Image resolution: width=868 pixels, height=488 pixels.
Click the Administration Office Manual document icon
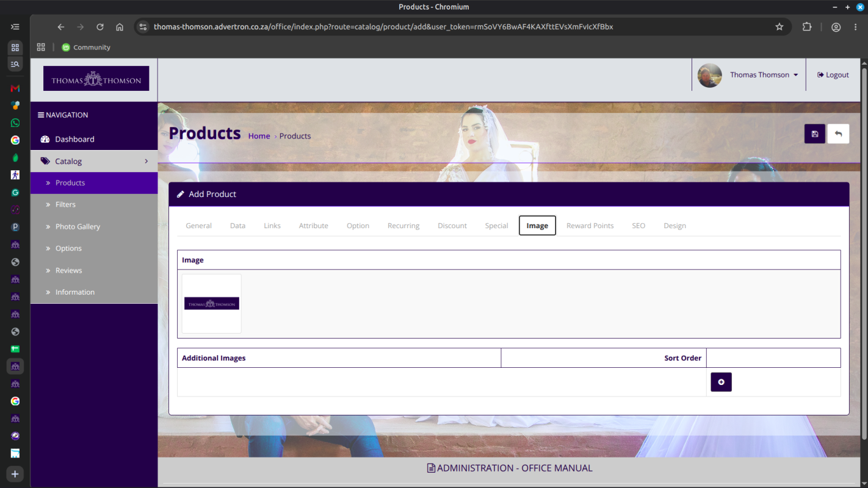tap(431, 468)
